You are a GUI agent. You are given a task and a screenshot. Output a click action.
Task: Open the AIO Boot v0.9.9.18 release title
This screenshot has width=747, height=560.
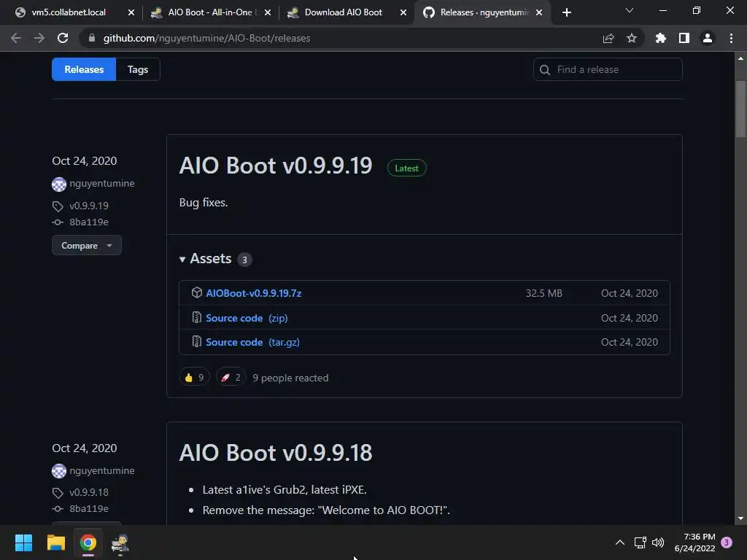[275, 452]
